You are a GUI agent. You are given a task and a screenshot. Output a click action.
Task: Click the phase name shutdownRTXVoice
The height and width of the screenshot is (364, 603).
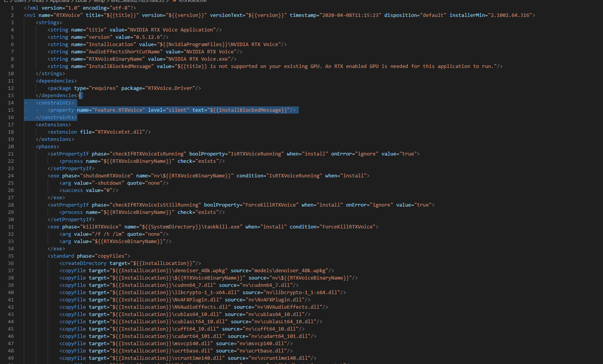[x=106, y=175]
